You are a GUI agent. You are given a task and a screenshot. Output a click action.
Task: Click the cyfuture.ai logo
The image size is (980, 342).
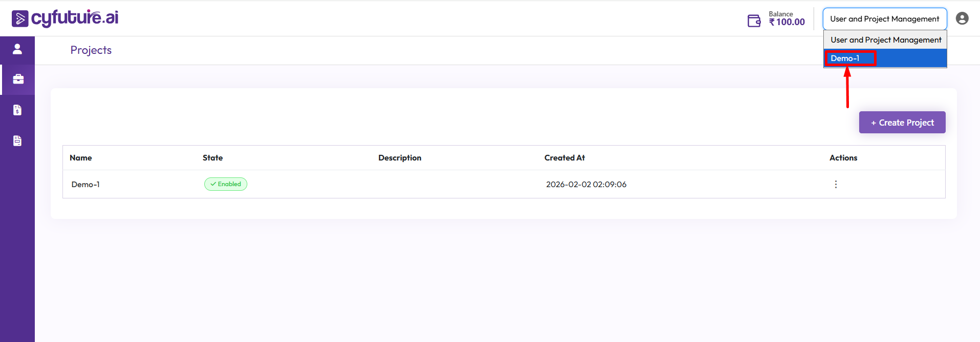click(x=65, y=18)
